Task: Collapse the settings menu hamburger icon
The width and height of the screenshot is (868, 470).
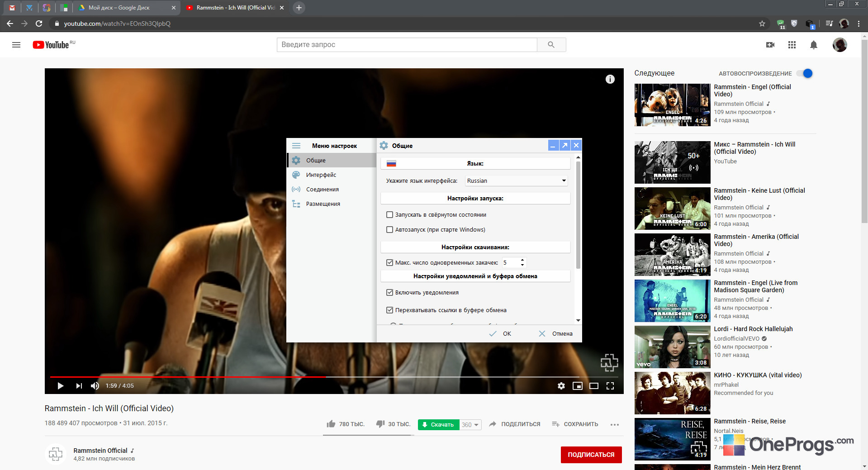Action: tap(296, 146)
